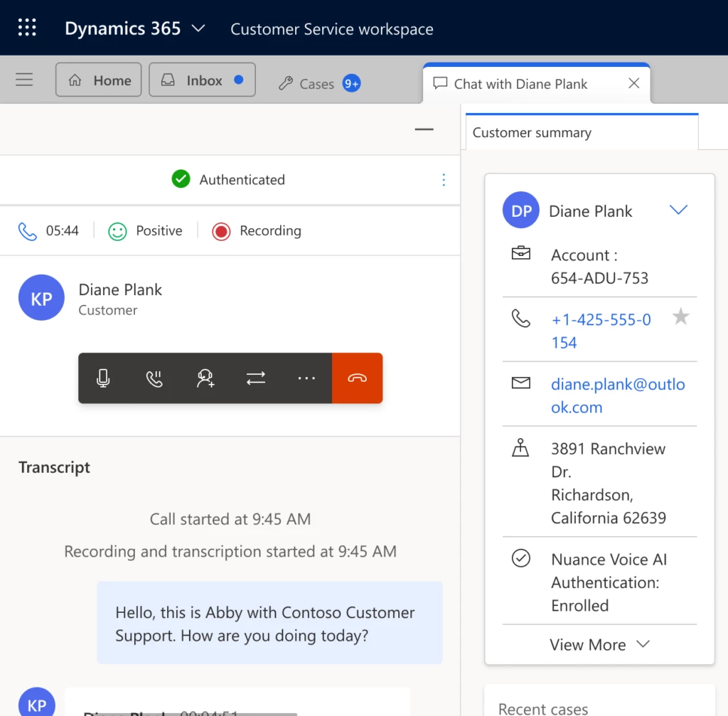The image size is (728, 716).
Task: Mute the microphone
Action: tap(103, 378)
